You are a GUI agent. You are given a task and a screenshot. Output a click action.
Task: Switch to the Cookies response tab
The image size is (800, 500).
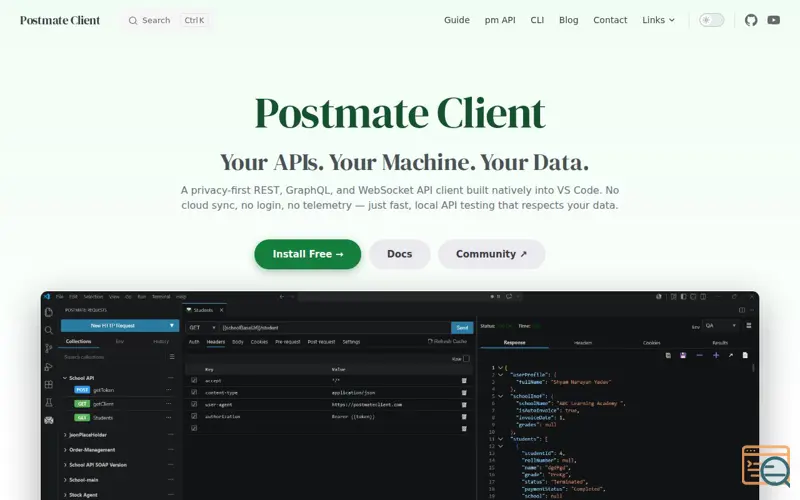pyautogui.click(x=652, y=343)
